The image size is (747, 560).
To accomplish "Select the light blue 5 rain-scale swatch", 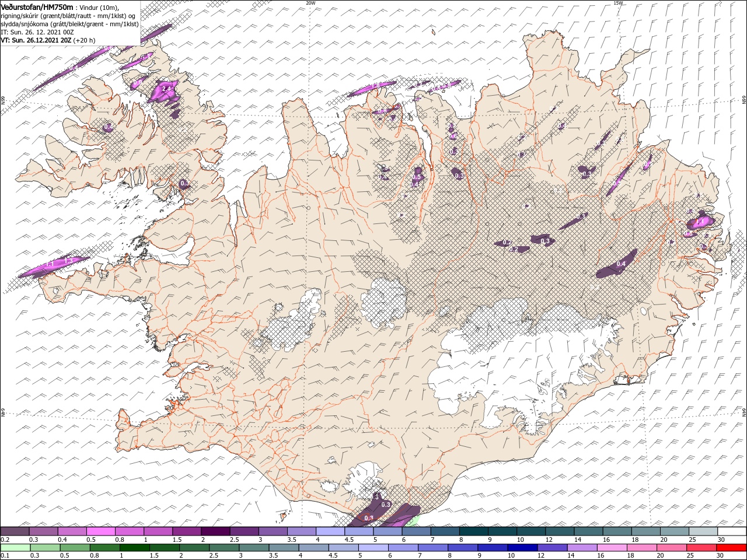I will pyautogui.click(x=373, y=548).
